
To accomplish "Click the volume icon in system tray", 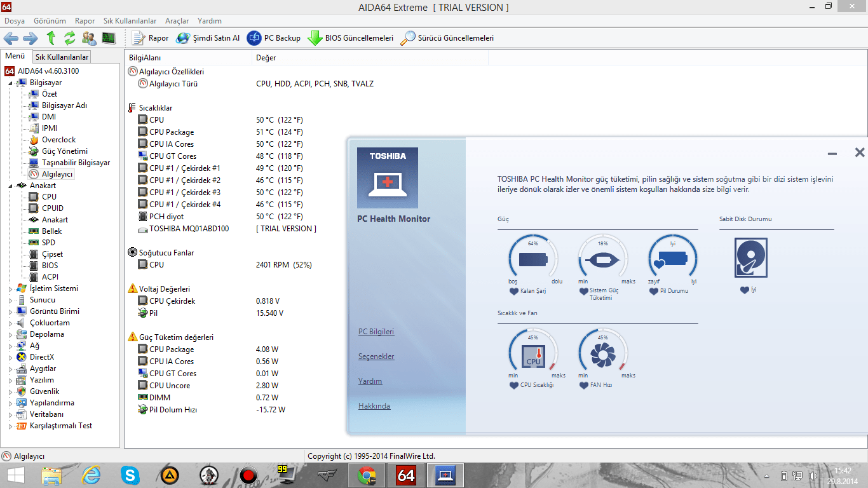I will coord(812,475).
